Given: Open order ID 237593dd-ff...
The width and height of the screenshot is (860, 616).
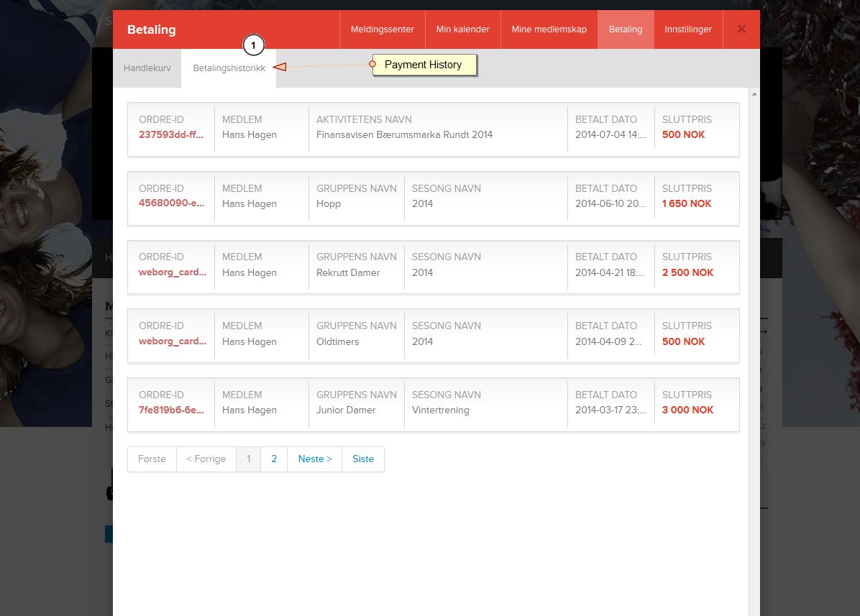Looking at the screenshot, I should pyautogui.click(x=171, y=134).
